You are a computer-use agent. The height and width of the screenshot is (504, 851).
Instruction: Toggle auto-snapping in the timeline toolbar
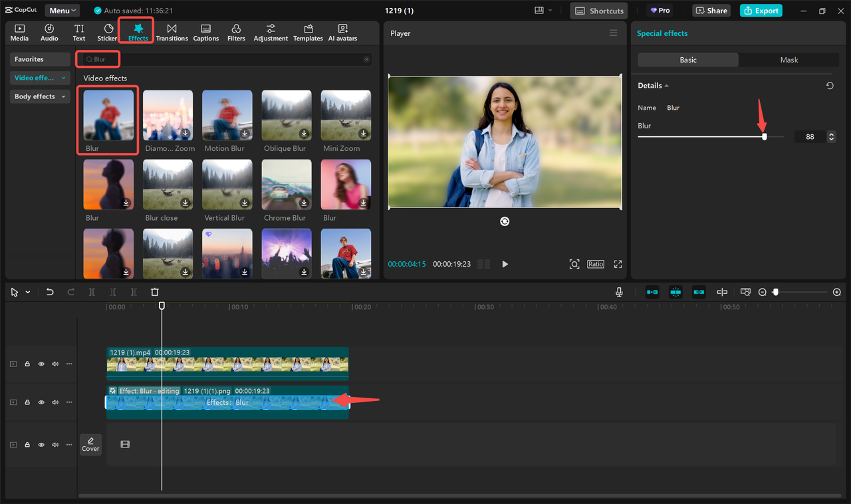click(675, 292)
